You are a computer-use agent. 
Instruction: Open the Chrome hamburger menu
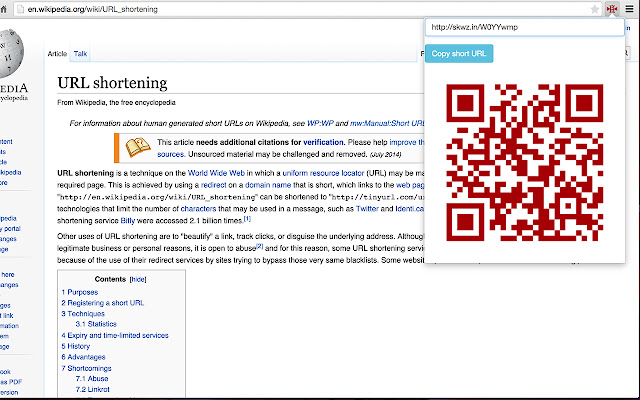629,9
